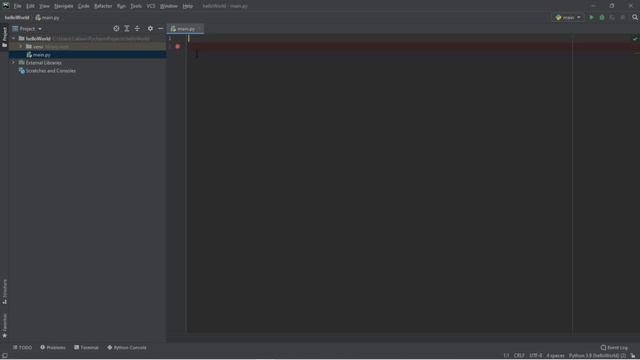Click the main.py breadcrumb in navigation bar
640x360 pixels.
tap(48, 18)
